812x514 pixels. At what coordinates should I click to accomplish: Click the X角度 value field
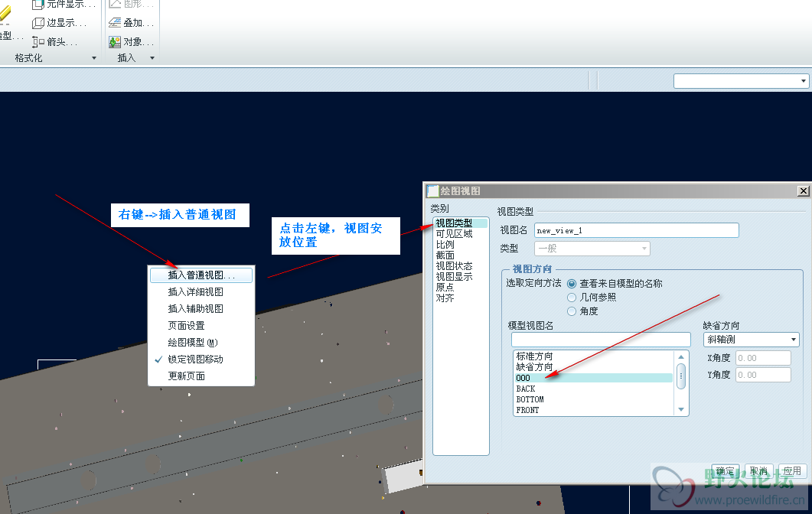(x=763, y=358)
